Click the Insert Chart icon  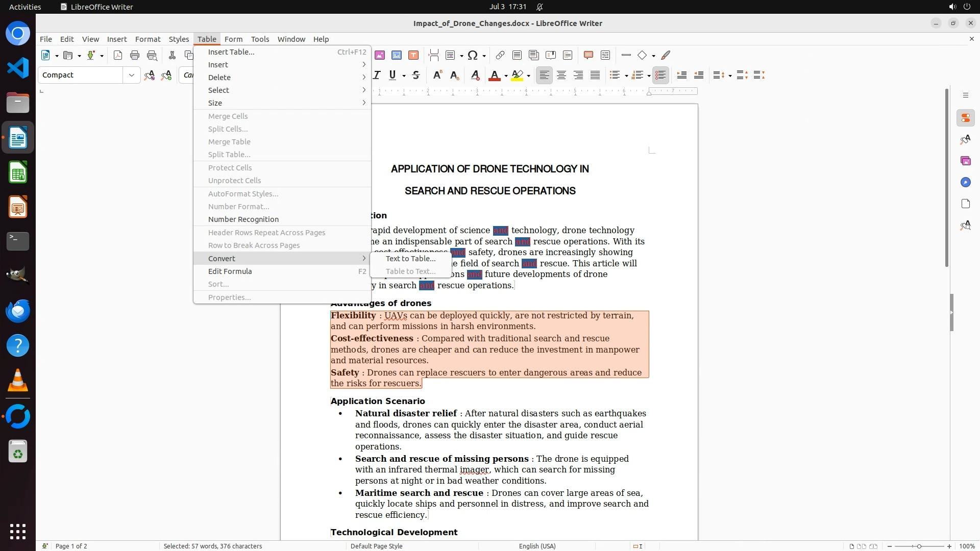pyautogui.click(x=397, y=55)
